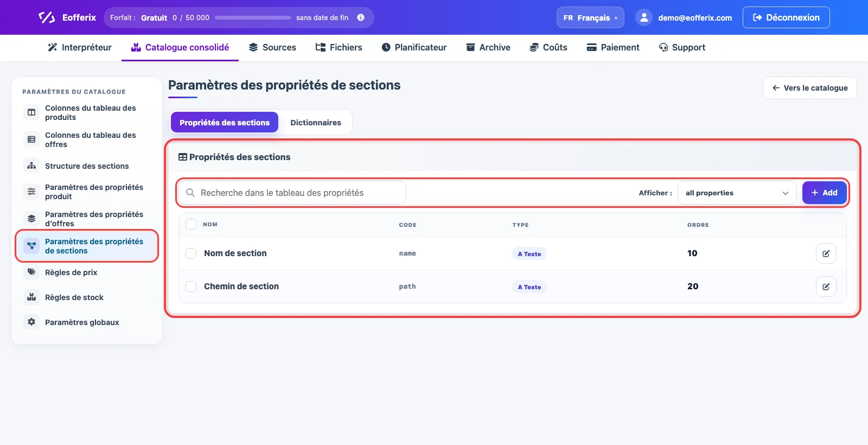Click the Texte type badge in Nom de section row
Viewport: 868px width, 445px height.
tap(529, 254)
